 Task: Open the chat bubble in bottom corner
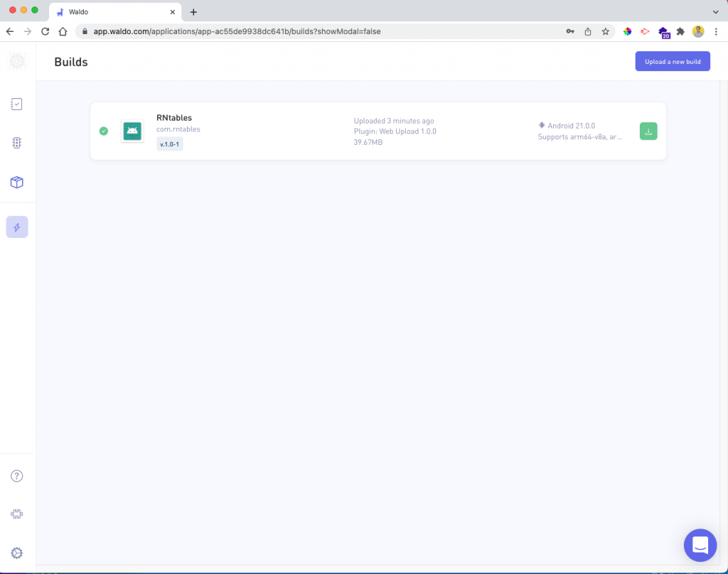(700, 545)
